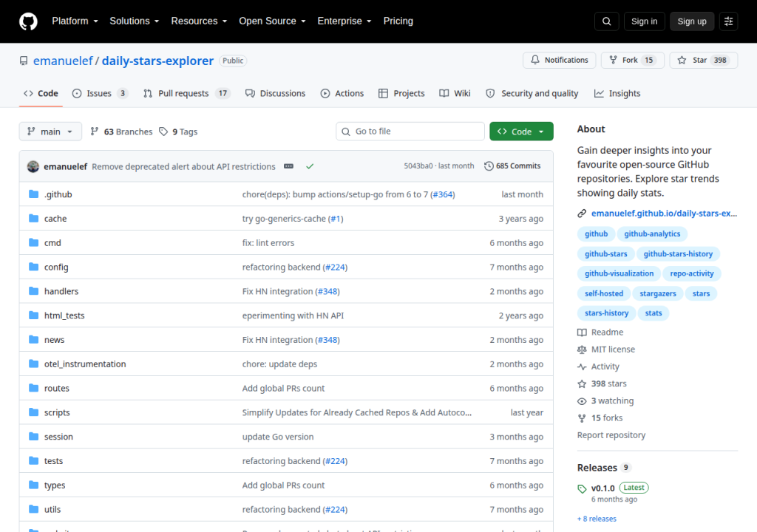Screen dimensions: 757x532
Task: Click the book icon next to Readme
Action: pyautogui.click(x=582, y=332)
